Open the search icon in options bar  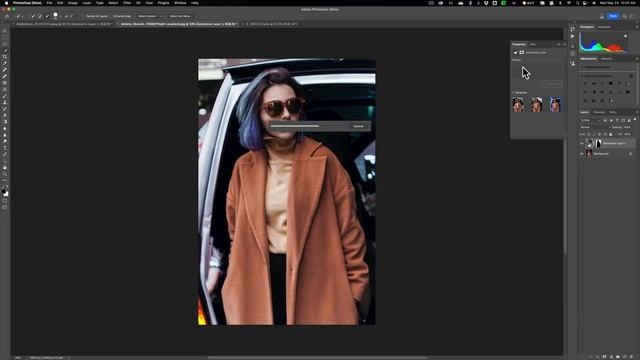pos(625,16)
